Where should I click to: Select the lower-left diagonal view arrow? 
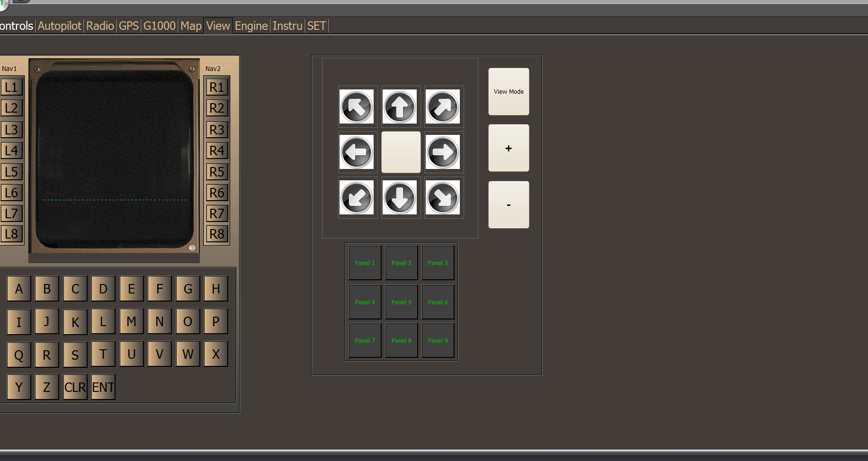[357, 197]
